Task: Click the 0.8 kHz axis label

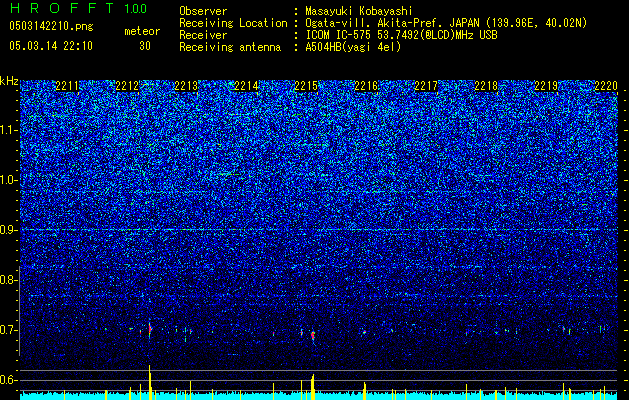Action: click(9, 280)
